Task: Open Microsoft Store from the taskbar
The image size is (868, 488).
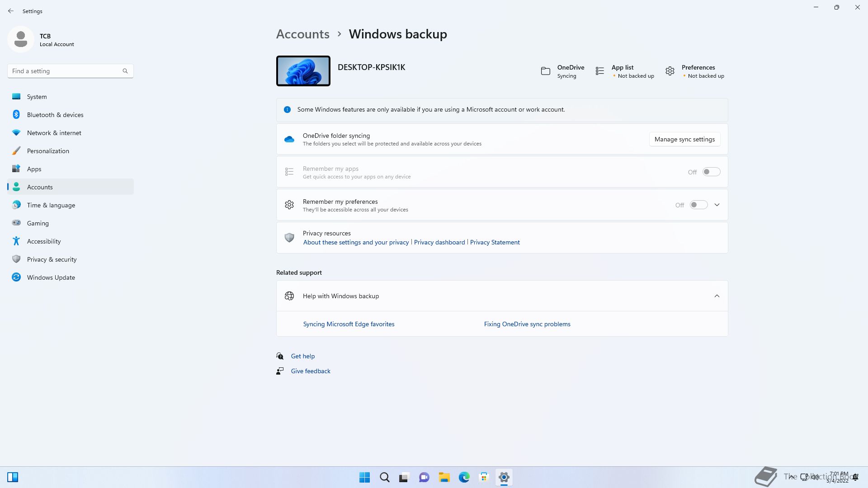Action: click(x=484, y=477)
